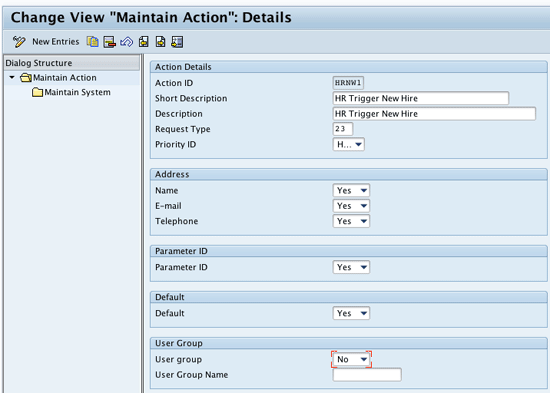Open the Address Name Yes dropdown
Viewport: 550px width, 393px height.
pos(351,191)
